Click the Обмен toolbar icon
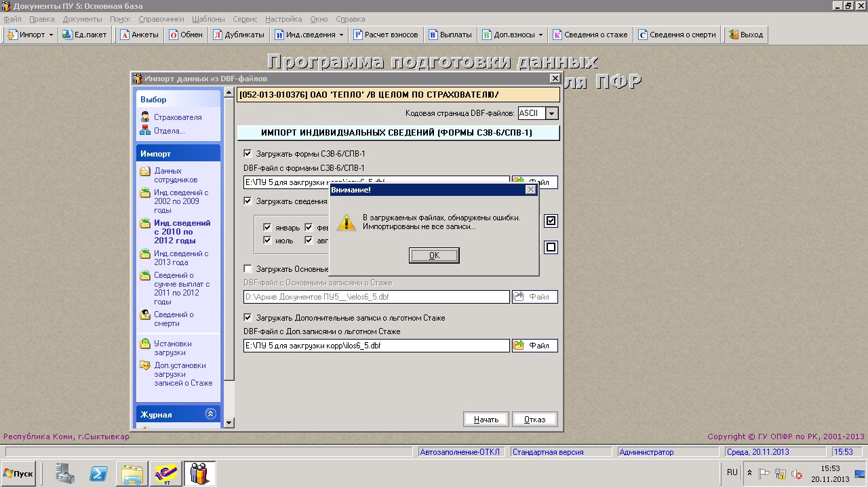Image resolution: width=868 pixels, height=488 pixels. point(186,35)
